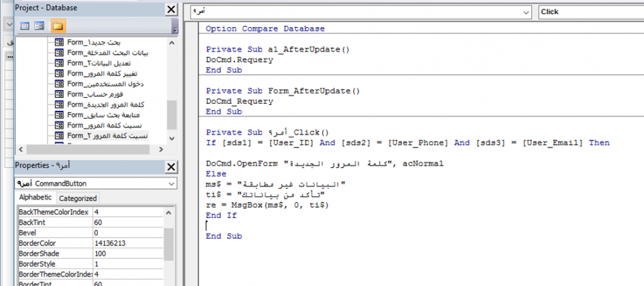Image resolution: width=644 pixels, height=286 pixels.
Task: Open the code Object dropdown أمر٩
Action: tap(527, 12)
